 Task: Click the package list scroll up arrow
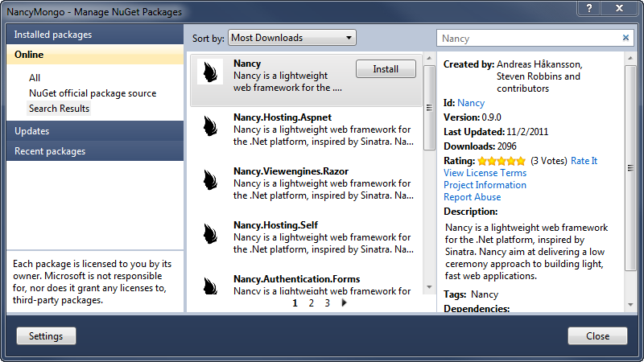(x=429, y=58)
